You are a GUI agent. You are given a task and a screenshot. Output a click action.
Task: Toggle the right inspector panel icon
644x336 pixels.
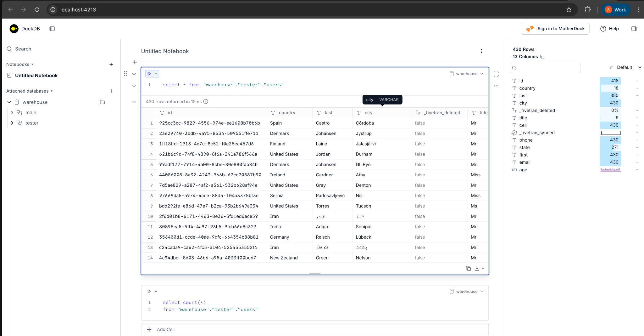tap(634, 29)
